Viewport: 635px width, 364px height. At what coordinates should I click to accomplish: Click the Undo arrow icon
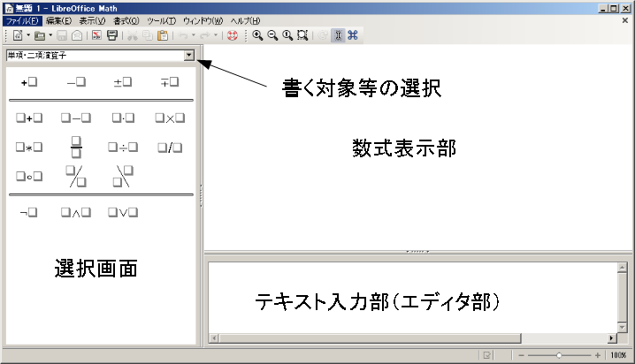(183, 35)
